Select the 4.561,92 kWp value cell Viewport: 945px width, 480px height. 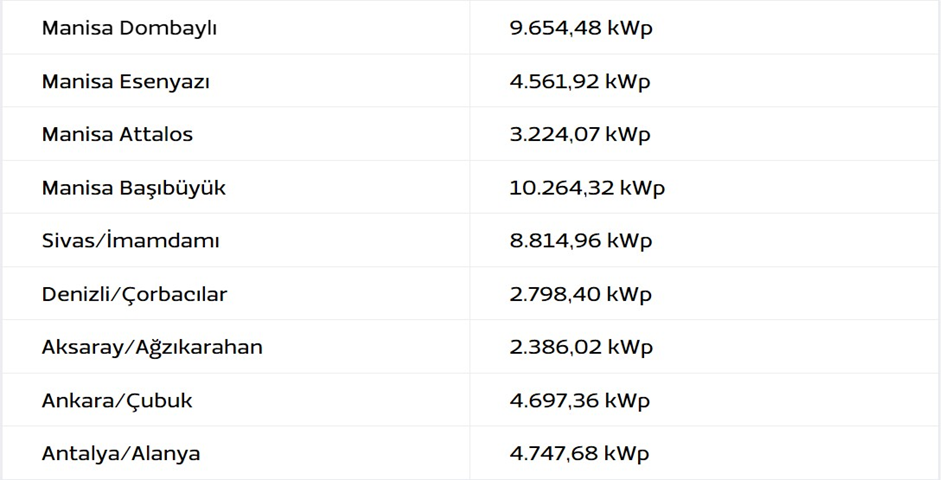click(x=579, y=81)
